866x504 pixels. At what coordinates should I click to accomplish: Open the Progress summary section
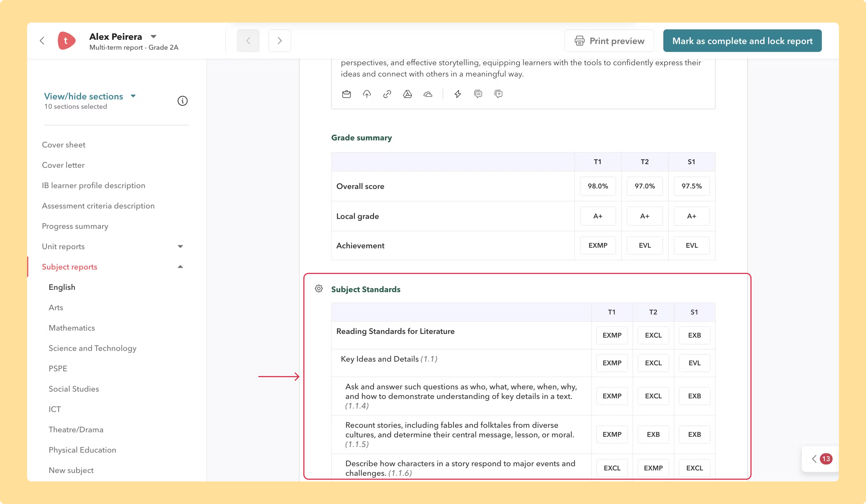pos(75,226)
